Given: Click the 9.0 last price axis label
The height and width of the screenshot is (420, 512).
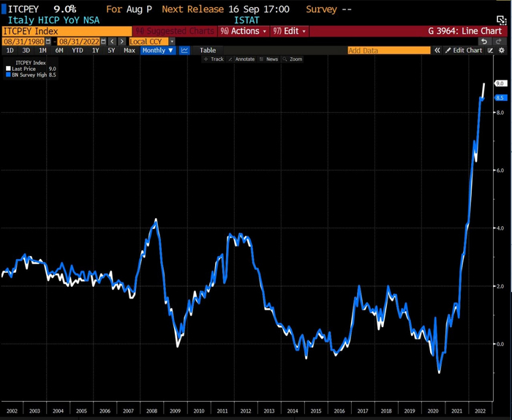Looking at the screenshot, I should [500, 83].
